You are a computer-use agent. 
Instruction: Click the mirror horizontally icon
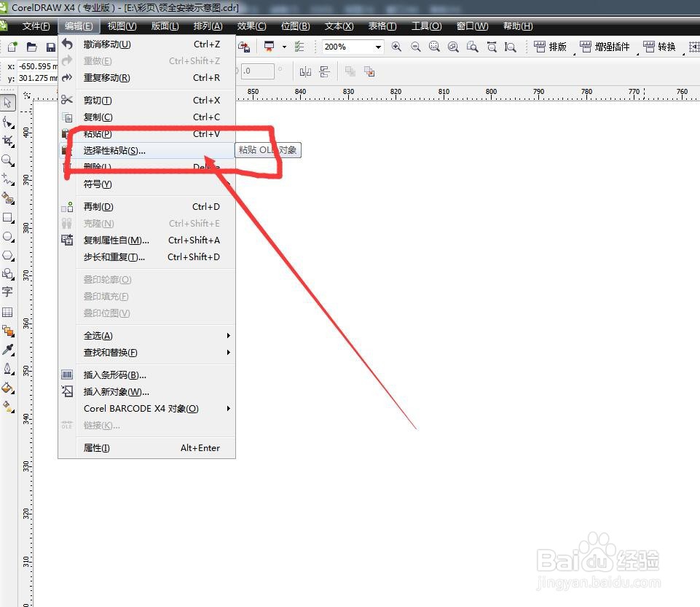pyautogui.click(x=305, y=71)
